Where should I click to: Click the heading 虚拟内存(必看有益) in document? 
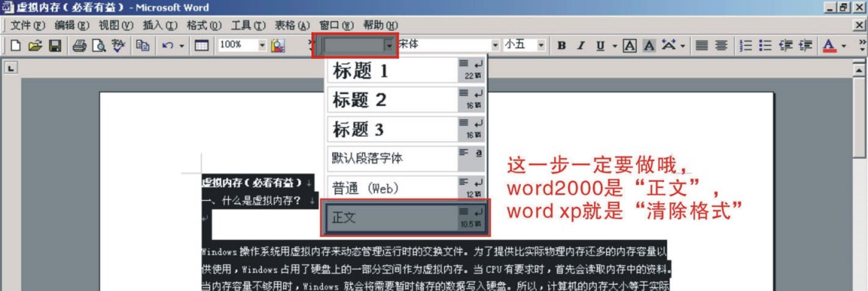click(252, 183)
